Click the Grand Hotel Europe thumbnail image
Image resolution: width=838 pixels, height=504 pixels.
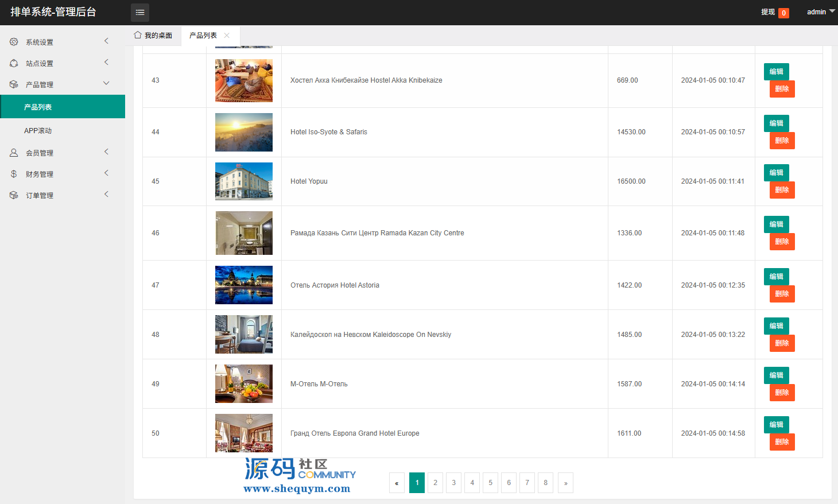pos(244,433)
